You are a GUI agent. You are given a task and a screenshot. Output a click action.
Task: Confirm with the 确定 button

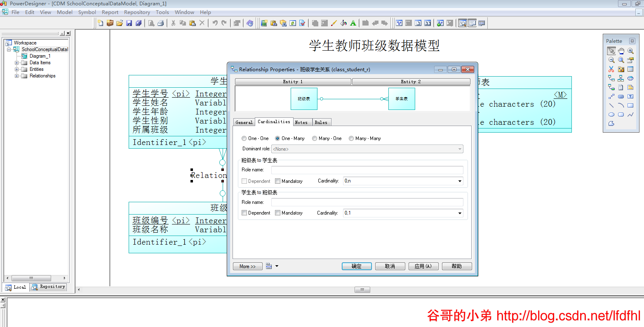click(357, 266)
